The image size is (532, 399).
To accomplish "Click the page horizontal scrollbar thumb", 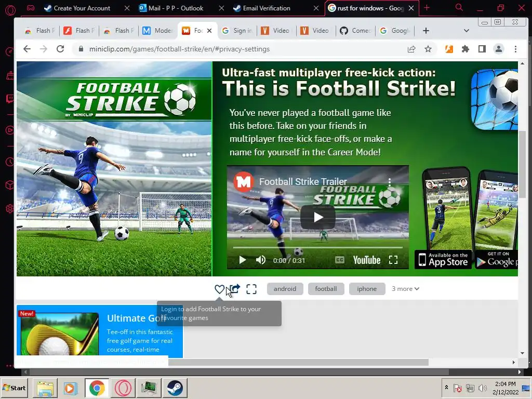I will coord(298,362).
